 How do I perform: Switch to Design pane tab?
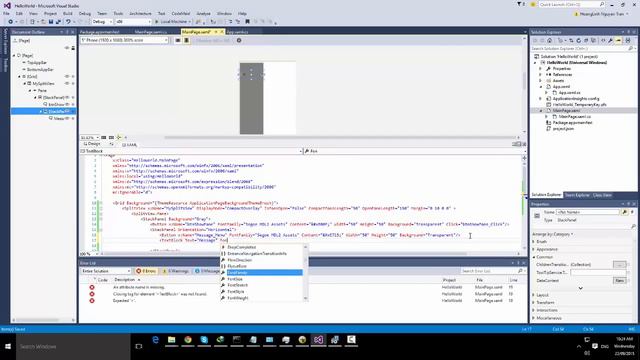92,144
